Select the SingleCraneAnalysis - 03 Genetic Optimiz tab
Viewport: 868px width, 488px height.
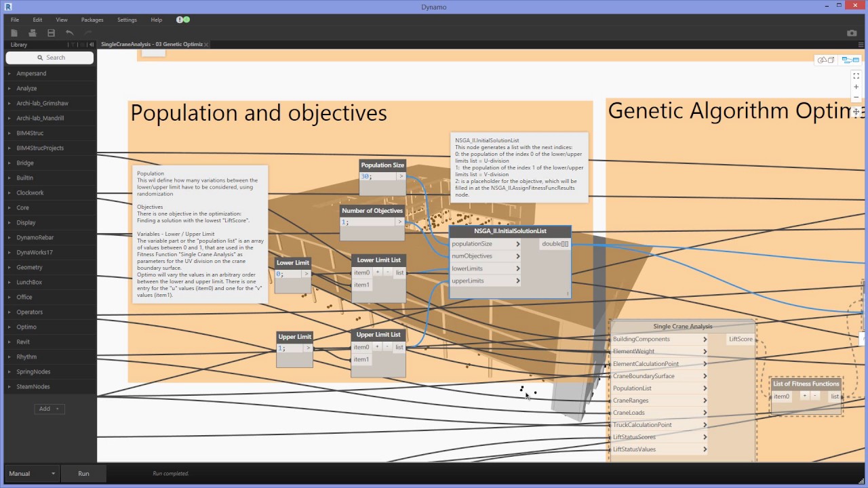(151, 44)
